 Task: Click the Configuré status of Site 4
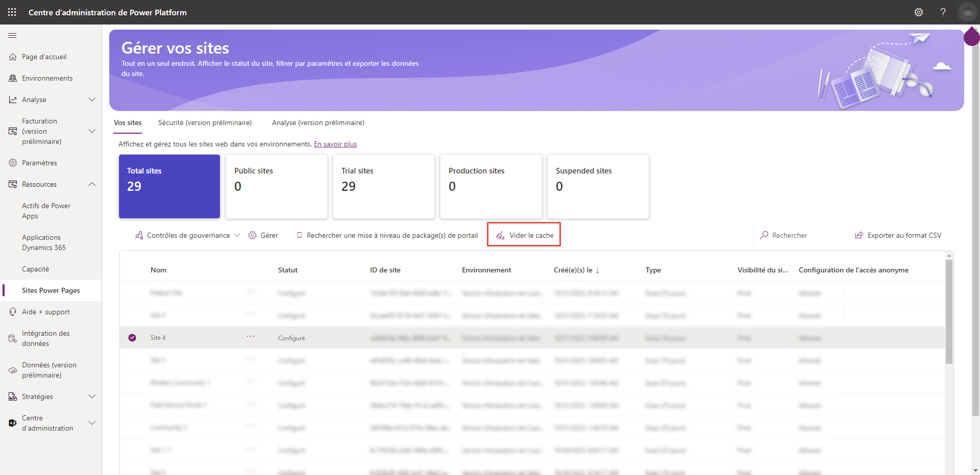click(x=291, y=338)
